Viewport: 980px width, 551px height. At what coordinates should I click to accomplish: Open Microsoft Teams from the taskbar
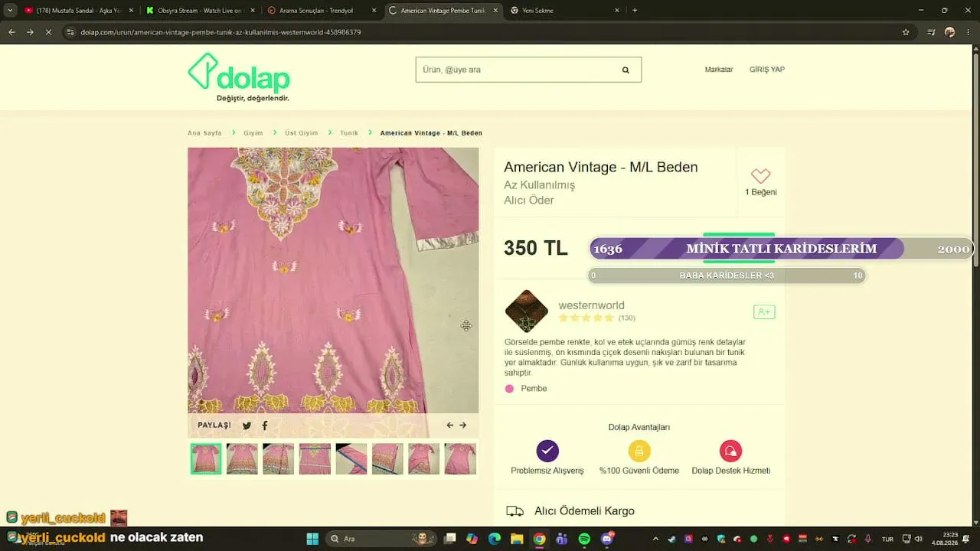click(562, 539)
